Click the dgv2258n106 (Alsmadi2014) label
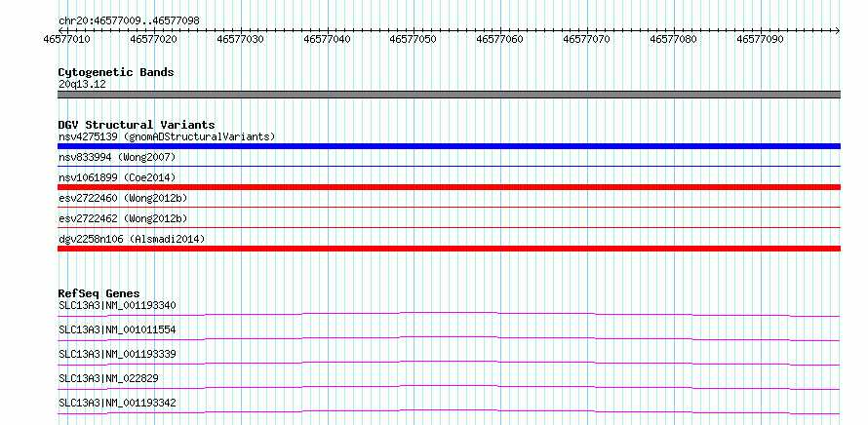Screen dimensions: 868x425 point(132,239)
